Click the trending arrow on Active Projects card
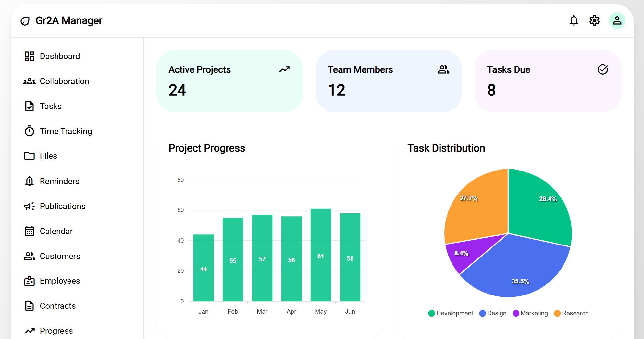The height and width of the screenshot is (339, 644). click(284, 69)
